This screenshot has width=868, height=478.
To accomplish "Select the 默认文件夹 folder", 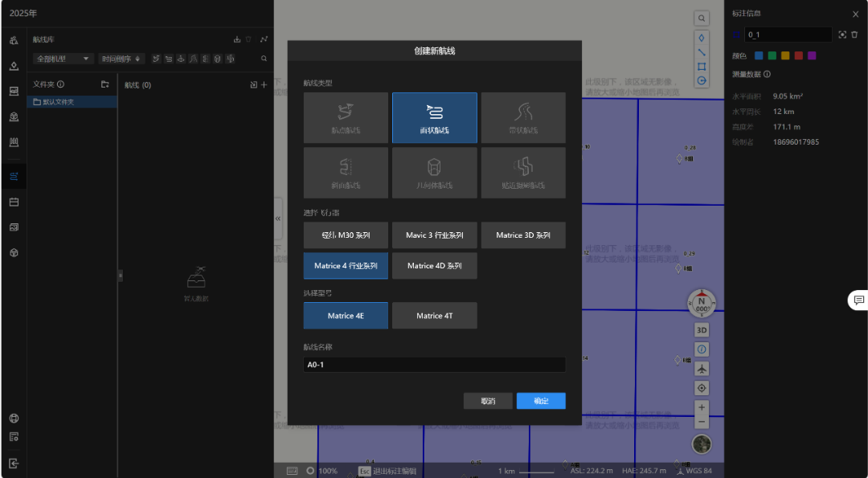I will (72, 102).
